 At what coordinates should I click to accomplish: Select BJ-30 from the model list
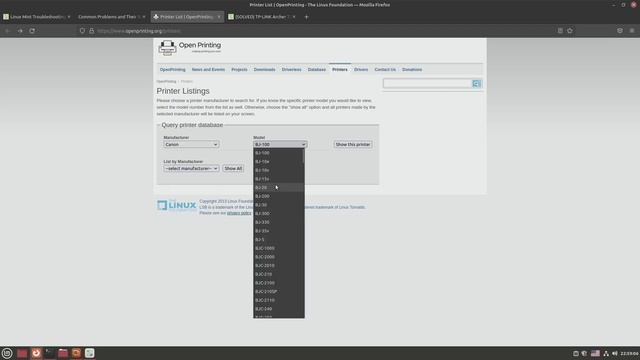pos(278,205)
